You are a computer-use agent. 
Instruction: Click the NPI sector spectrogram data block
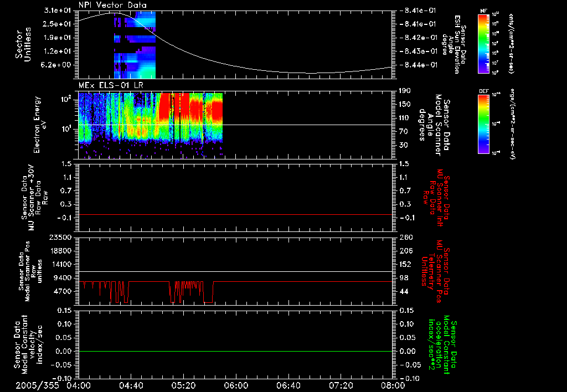tap(135, 45)
